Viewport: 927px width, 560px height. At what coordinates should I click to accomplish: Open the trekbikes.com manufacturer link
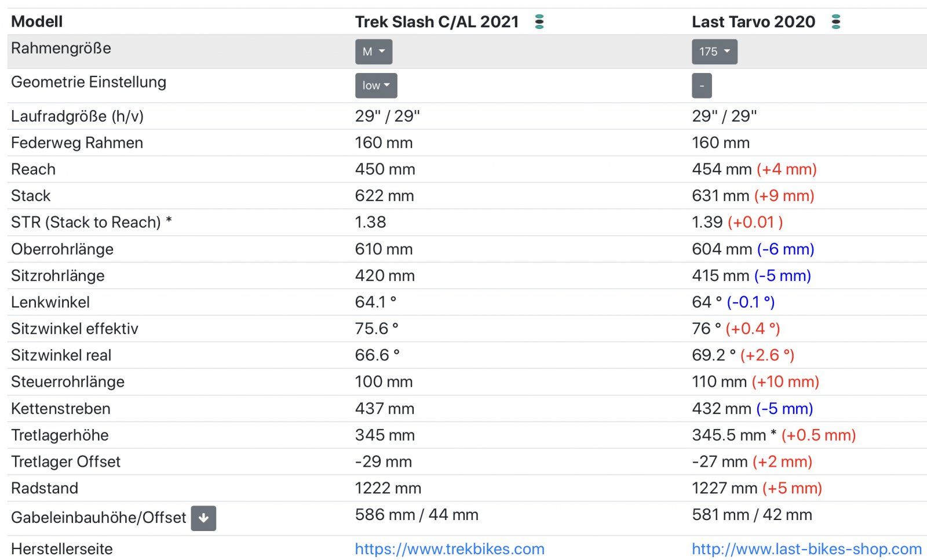click(450, 549)
